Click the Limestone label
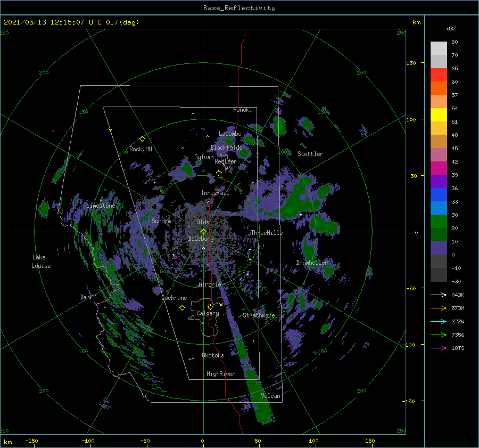Viewport: 479px width, 448px height. tap(101, 206)
